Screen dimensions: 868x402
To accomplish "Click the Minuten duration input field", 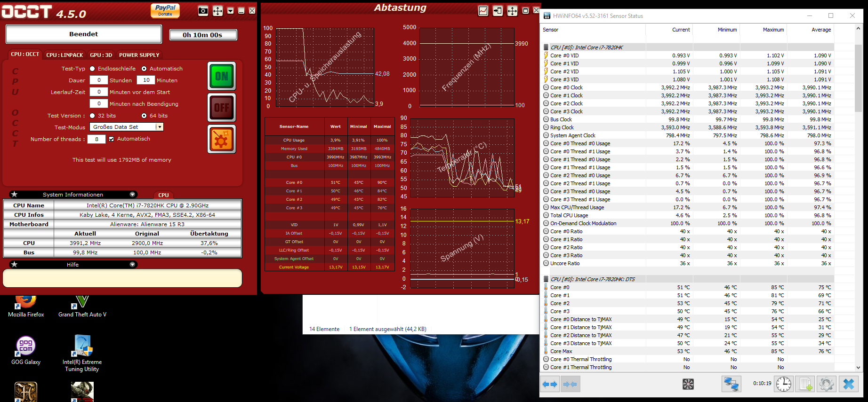I will click(146, 80).
